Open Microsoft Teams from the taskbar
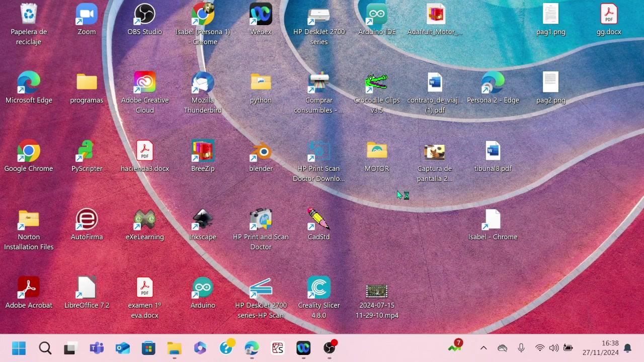The height and width of the screenshot is (362, 644). coord(97,348)
